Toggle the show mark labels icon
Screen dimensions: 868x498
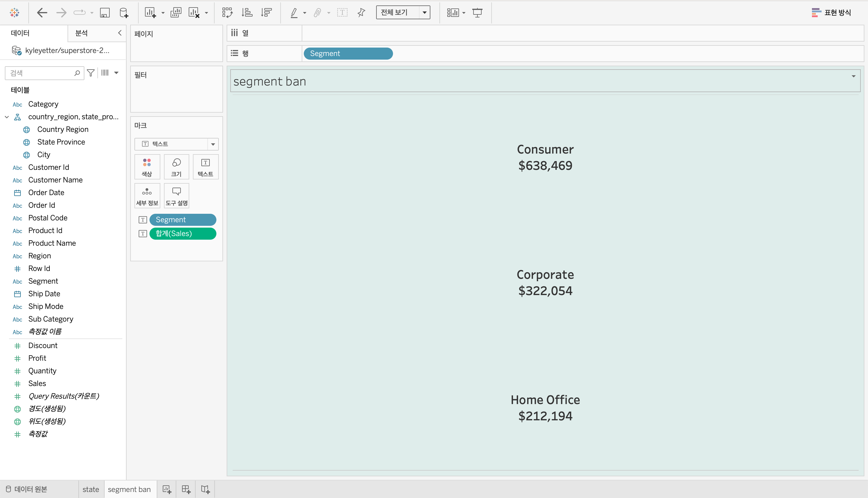pyautogui.click(x=342, y=13)
